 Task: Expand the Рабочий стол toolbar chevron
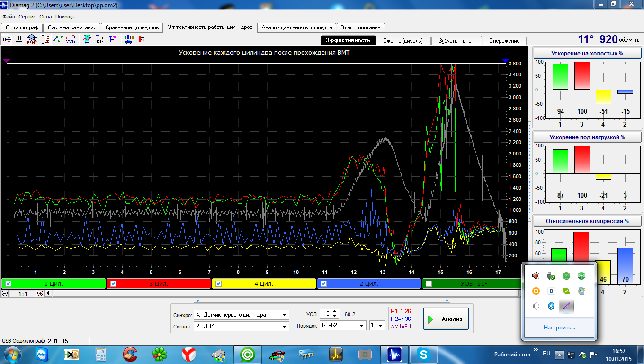pos(536,350)
